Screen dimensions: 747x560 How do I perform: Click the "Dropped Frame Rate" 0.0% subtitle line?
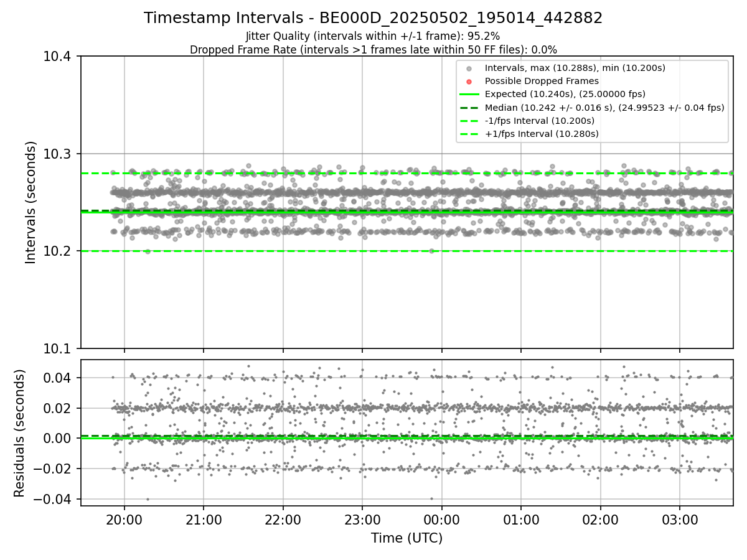coord(374,50)
